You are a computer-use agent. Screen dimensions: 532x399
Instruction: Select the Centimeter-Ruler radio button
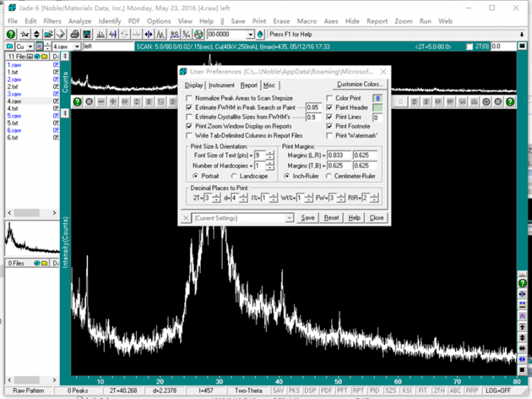click(x=328, y=176)
